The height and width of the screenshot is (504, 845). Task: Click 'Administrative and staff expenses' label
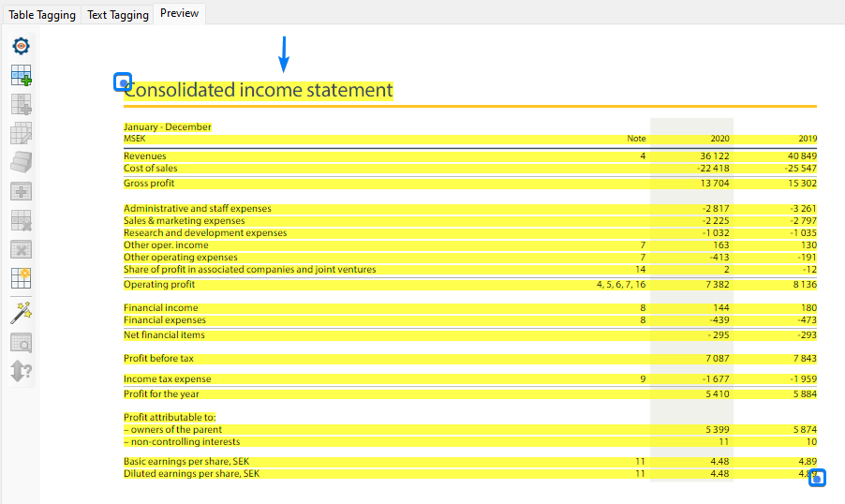pos(198,209)
